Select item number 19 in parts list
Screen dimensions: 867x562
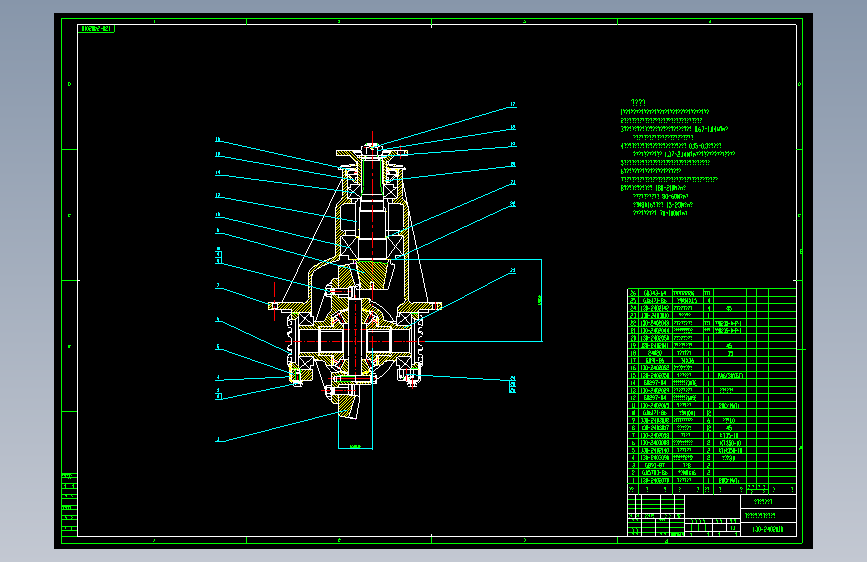(x=633, y=345)
